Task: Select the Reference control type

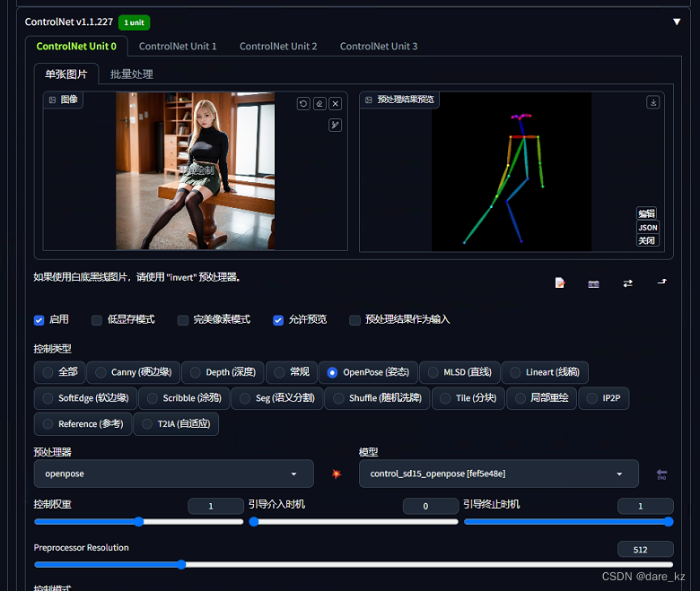Action: coord(83,424)
